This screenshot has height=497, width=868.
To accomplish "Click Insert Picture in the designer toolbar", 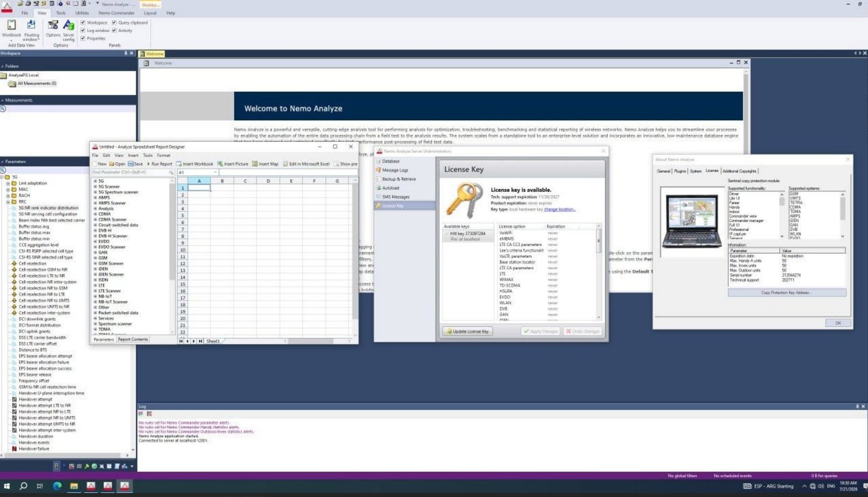I will 233,164.
